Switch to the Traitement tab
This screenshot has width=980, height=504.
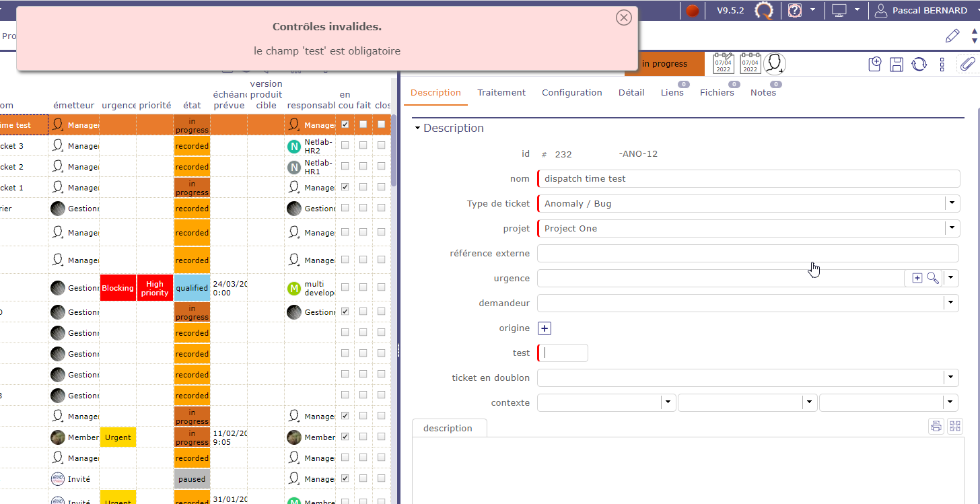(x=501, y=92)
